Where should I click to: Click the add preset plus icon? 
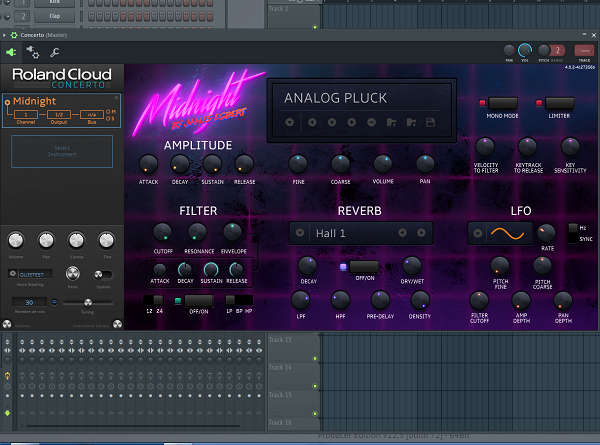tap(352, 122)
